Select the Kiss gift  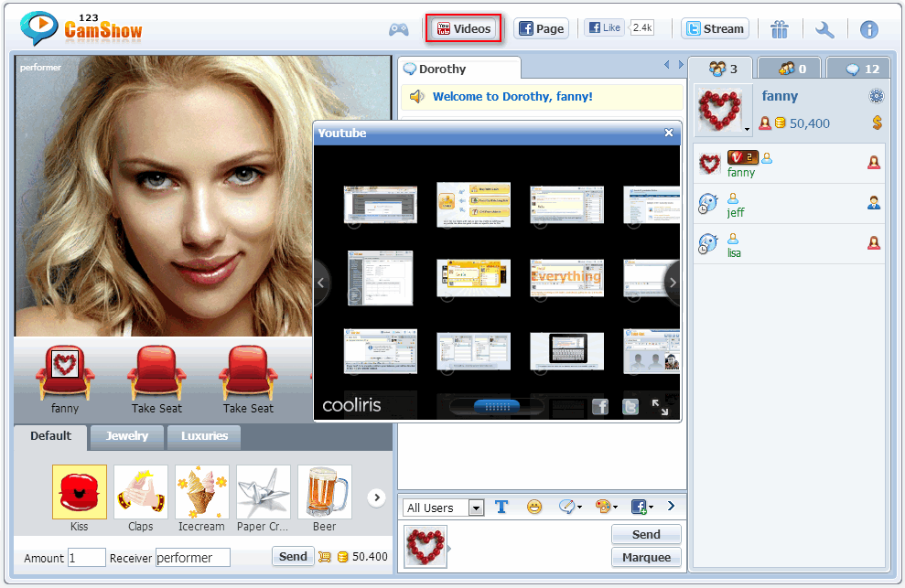80,493
